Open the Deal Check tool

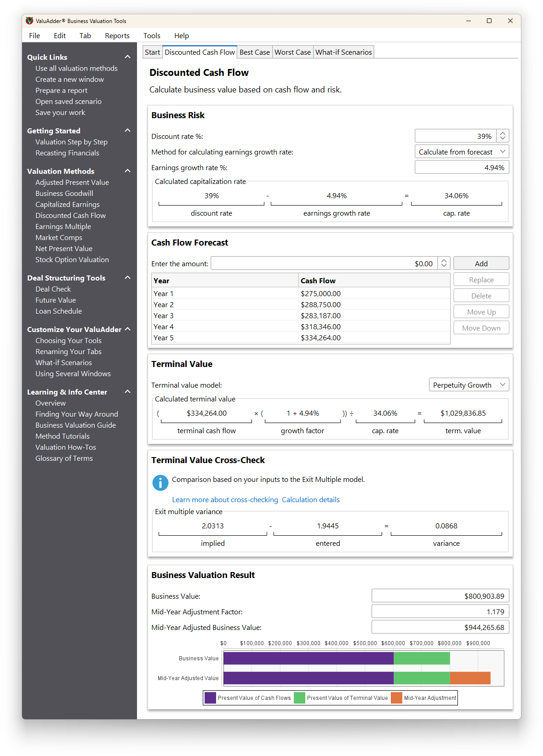coord(53,289)
